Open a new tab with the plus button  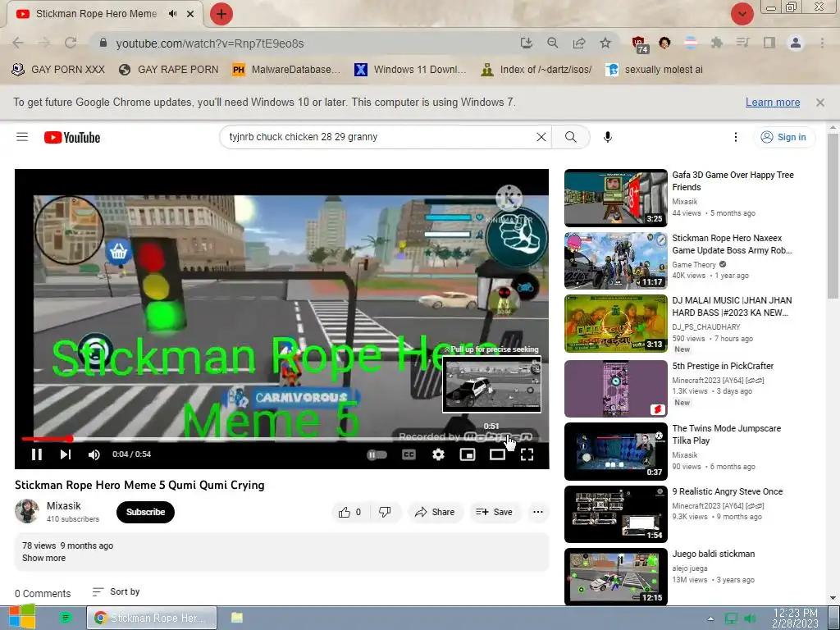pyautogui.click(x=221, y=14)
